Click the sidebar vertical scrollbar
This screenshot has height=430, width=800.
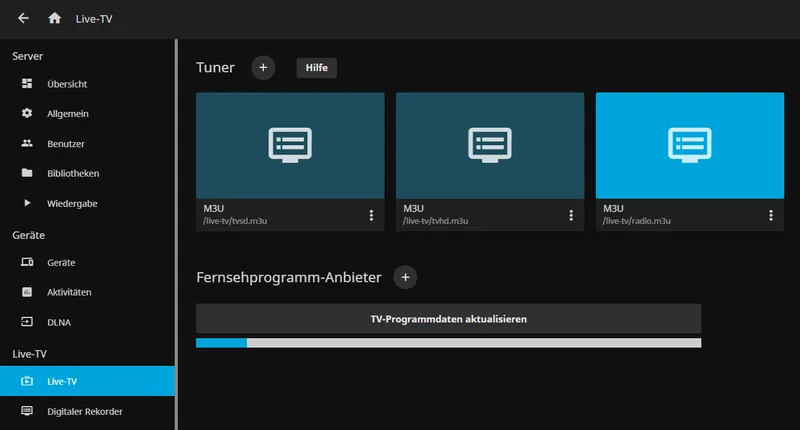tap(177, 235)
